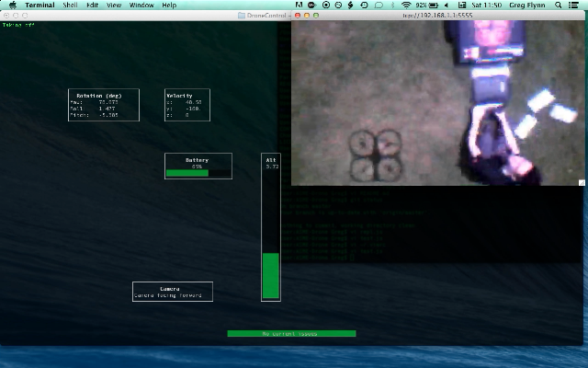Screen dimensions: 588x368
Task: Click the DroneControl folder icon in title bar
Action: tap(242, 16)
